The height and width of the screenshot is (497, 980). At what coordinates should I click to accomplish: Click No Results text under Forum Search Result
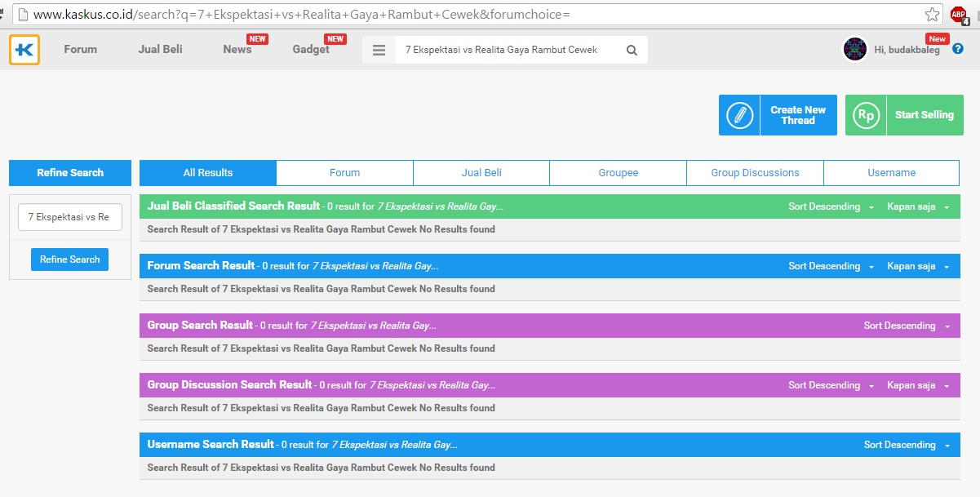[x=321, y=289]
